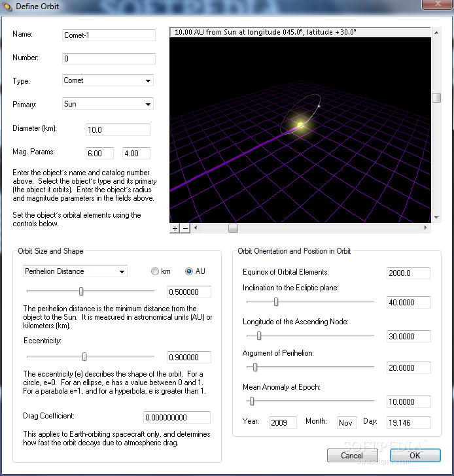Image resolution: width=454 pixels, height=476 pixels.
Task: Click the left arrow of preview horizontal scrollbar
Action: pos(196,228)
